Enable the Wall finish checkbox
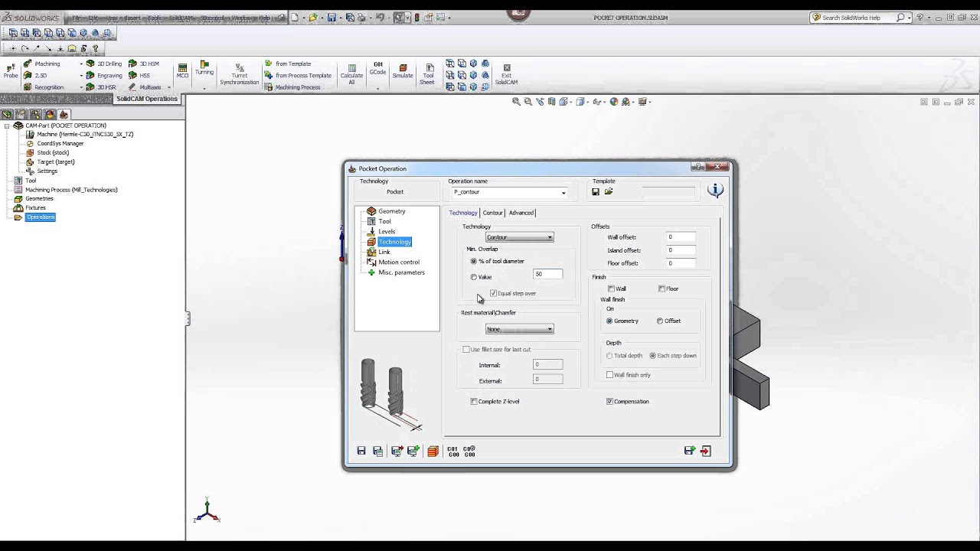 [611, 289]
